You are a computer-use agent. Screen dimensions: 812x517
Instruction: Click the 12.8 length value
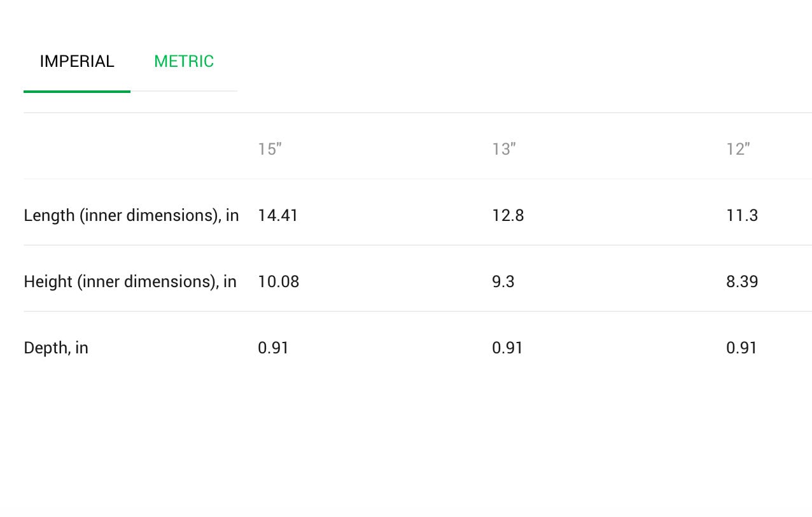click(x=508, y=215)
